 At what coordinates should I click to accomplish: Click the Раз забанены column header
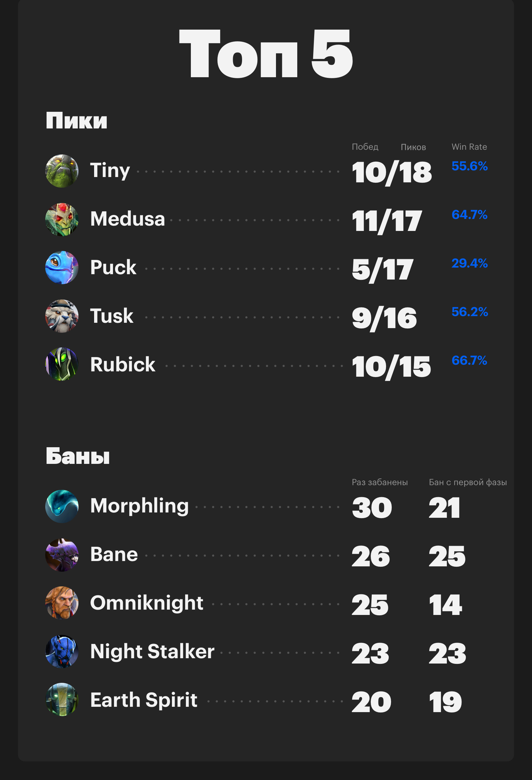point(380,482)
